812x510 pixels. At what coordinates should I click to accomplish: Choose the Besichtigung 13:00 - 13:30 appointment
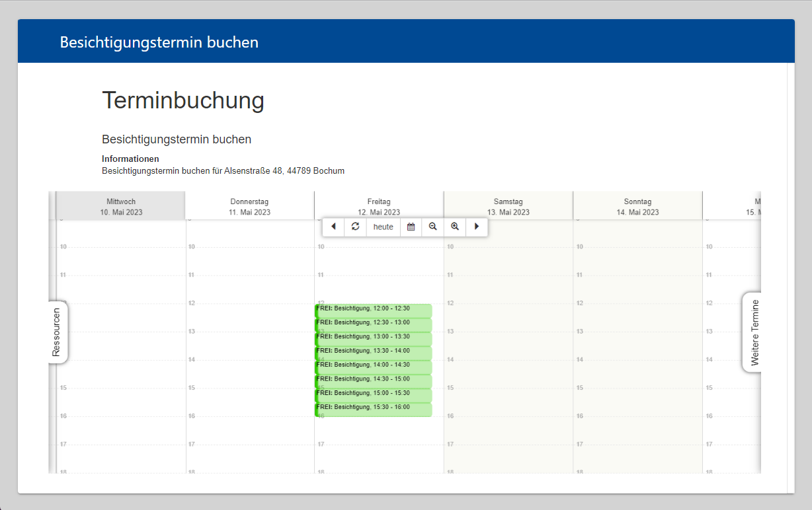point(373,337)
